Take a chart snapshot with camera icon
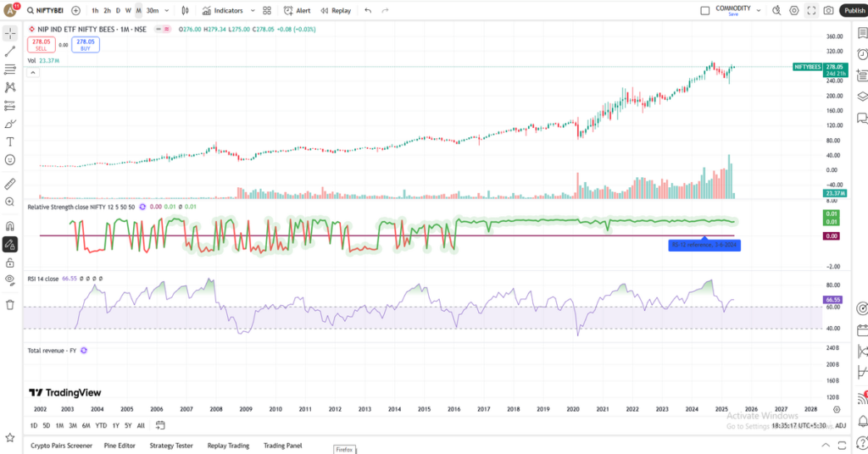The image size is (868, 454). point(828,10)
